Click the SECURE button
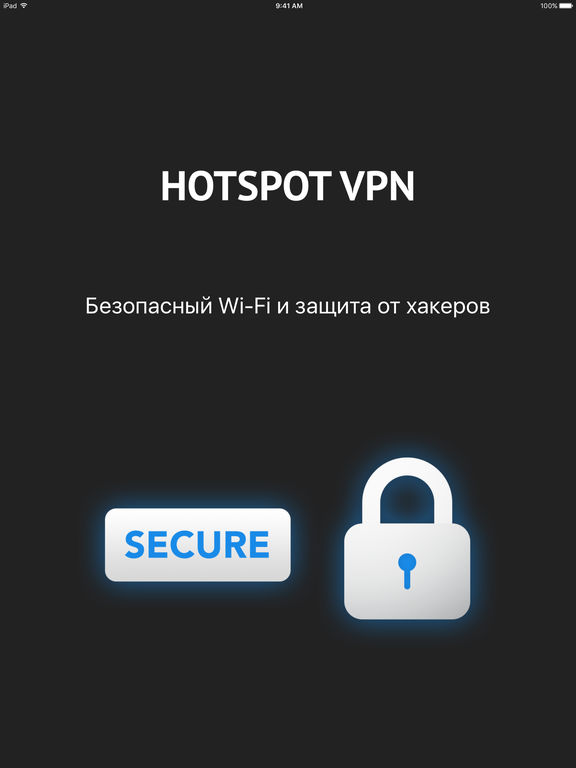576x768 pixels. click(x=198, y=545)
